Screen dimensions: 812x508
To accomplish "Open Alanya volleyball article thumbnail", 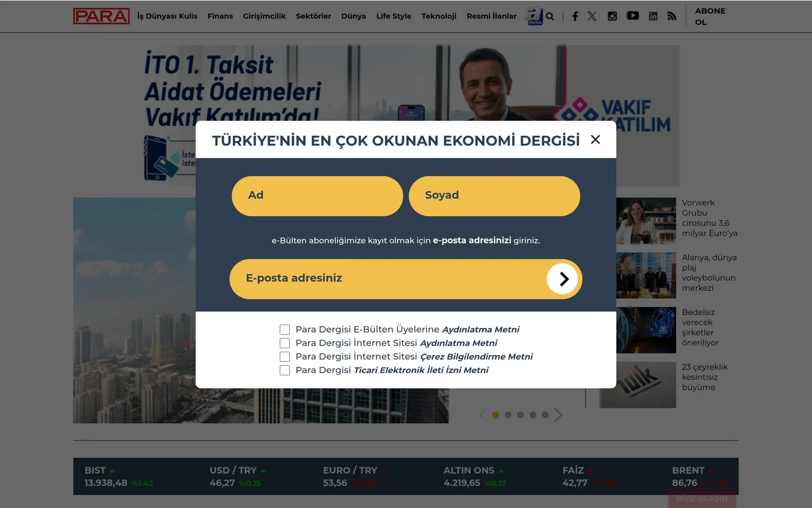I will pyautogui.click(x=646, y=275).
